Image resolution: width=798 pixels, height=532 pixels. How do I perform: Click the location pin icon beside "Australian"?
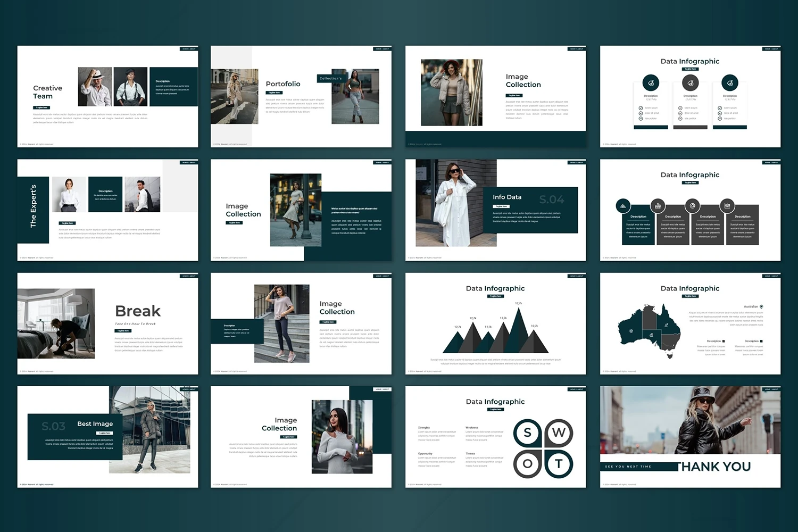[x=761, y=307]
